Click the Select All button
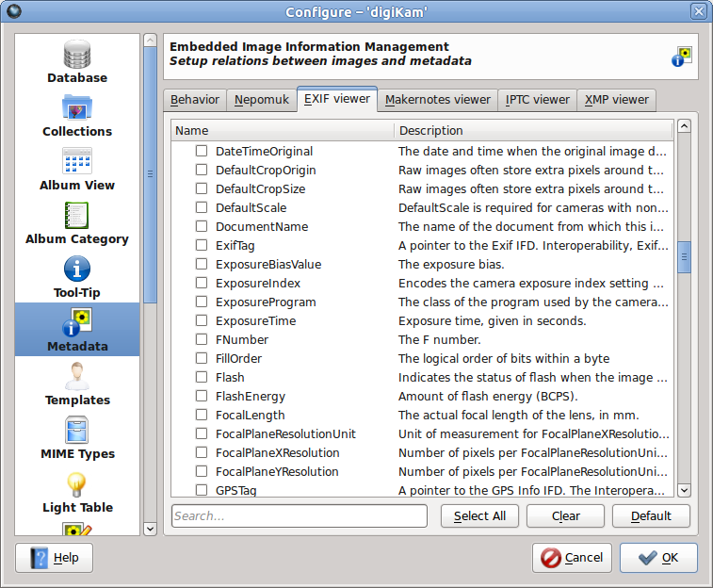This screenshot has height=588, width=713. click(x=479, y=515)
